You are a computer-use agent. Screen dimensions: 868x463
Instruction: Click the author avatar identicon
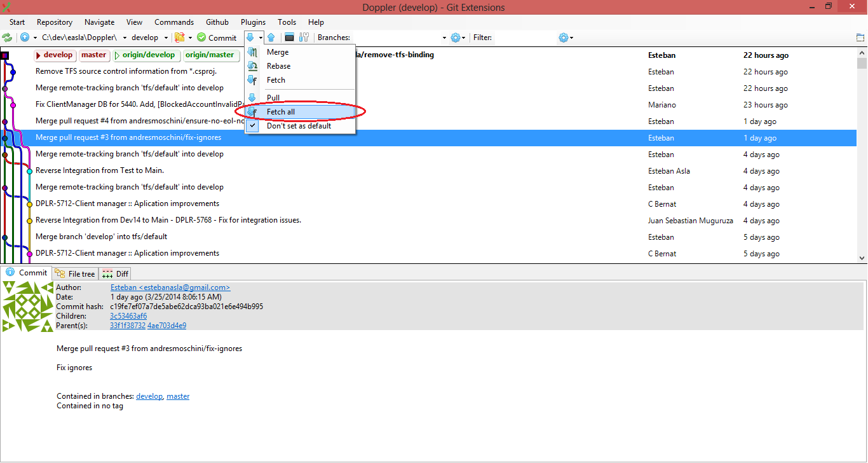pos(28,307)
